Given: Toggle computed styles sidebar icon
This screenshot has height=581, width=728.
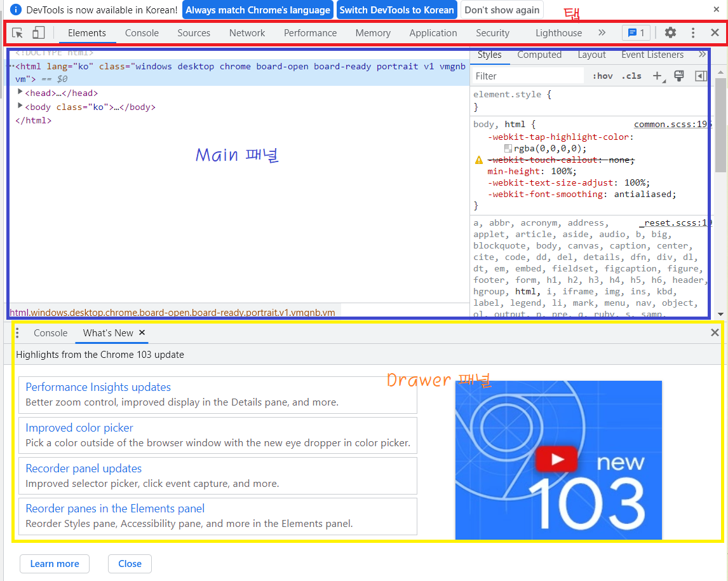Looking at the screenshot, I should pyautogui.click(x=701, y=76).
